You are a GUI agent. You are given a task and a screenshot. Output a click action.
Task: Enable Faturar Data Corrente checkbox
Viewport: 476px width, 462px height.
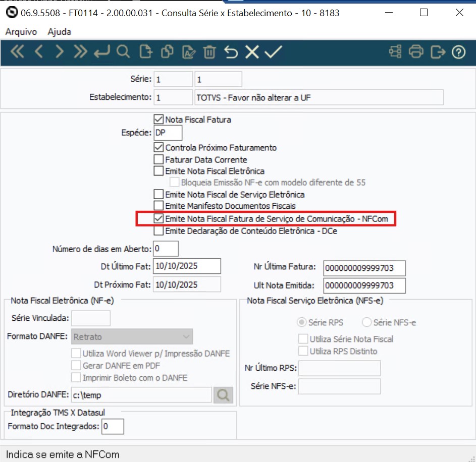[x=158, y=159]
